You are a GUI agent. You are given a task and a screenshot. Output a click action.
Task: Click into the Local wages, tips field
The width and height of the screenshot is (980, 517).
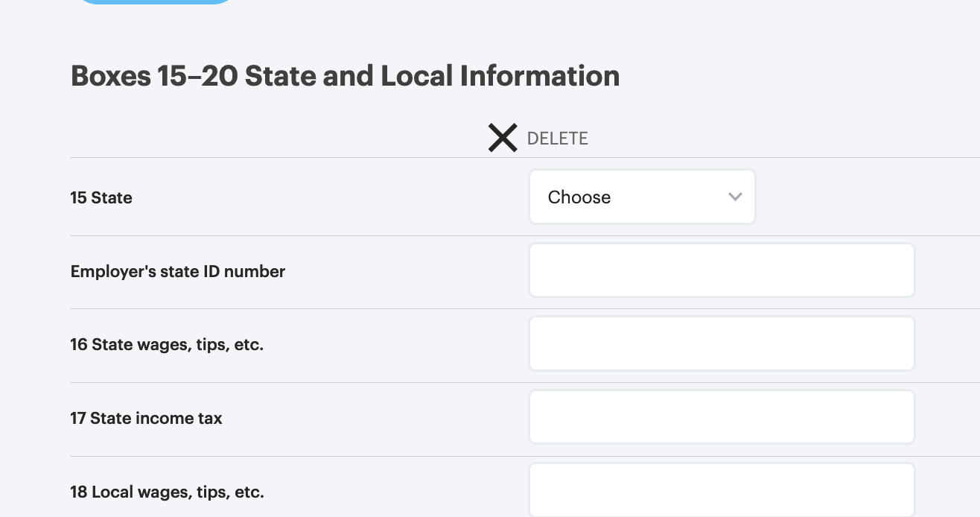click(721, 489)
